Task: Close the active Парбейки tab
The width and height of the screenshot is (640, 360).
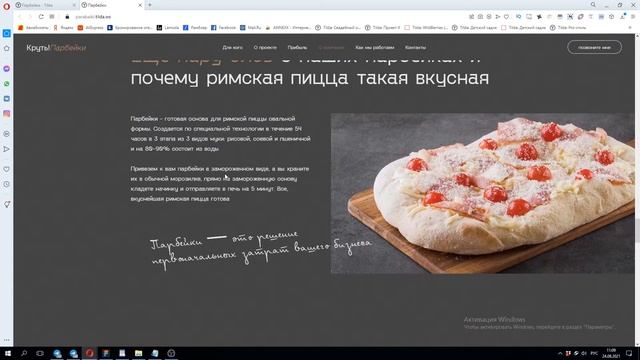Action: [140, 5]
